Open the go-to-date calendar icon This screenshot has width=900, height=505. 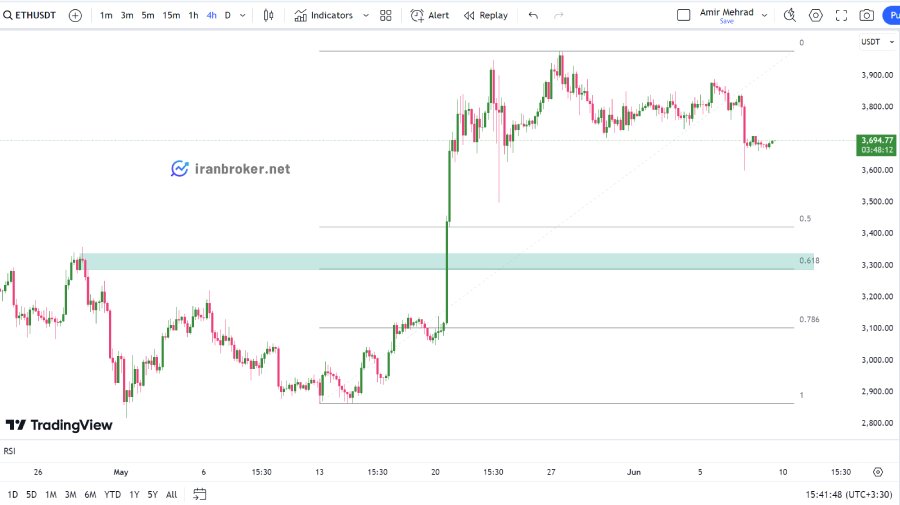coord(199,494)
